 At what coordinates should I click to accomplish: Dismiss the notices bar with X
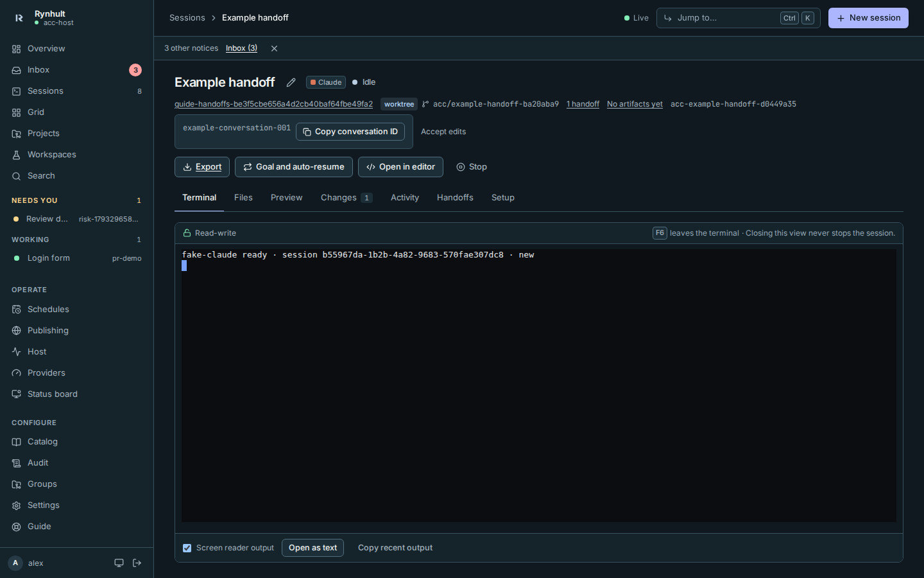pos(274,49)
